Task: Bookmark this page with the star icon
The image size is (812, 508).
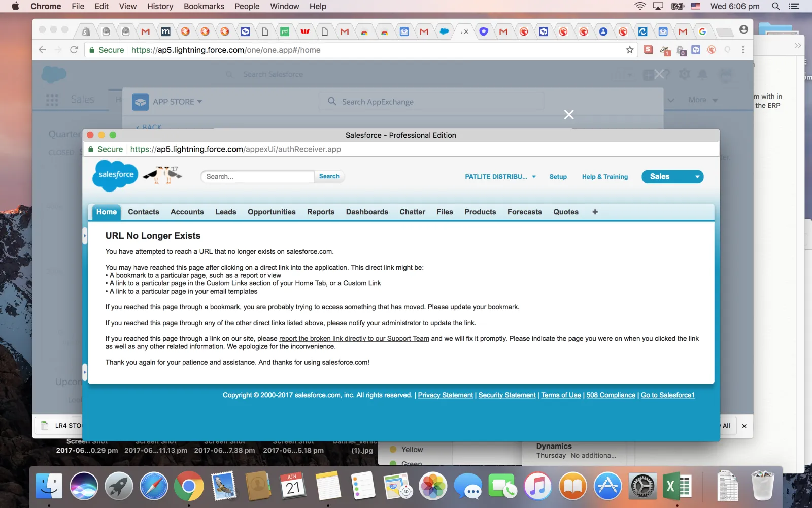Action: coord(630,50)
